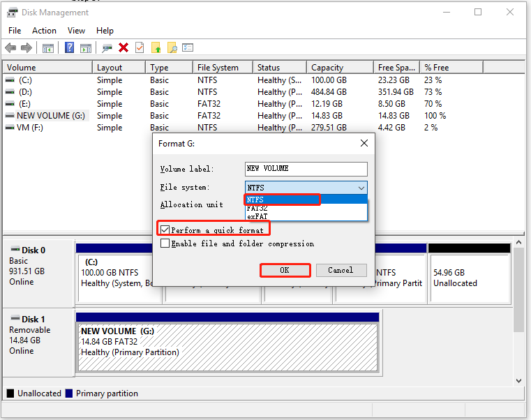Show/hide console tree toolbar icon
Screen dimensions: 531x420
click(47, 48)
